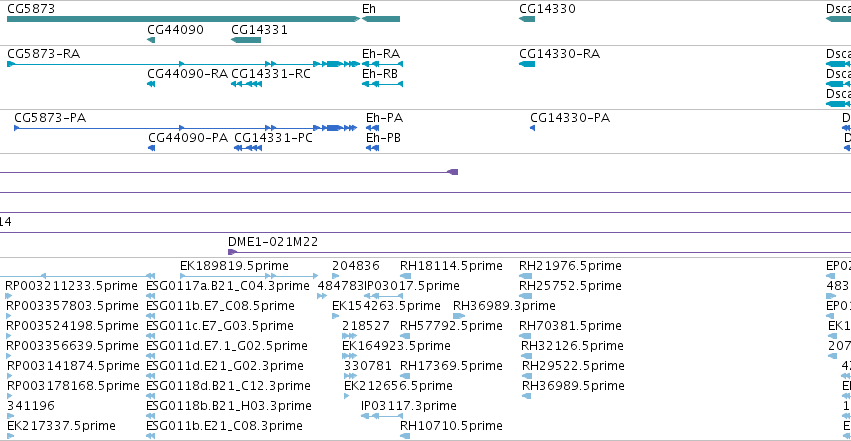Select EST RH10710.5prime
The image size is (851, 441).
[451, 426]
